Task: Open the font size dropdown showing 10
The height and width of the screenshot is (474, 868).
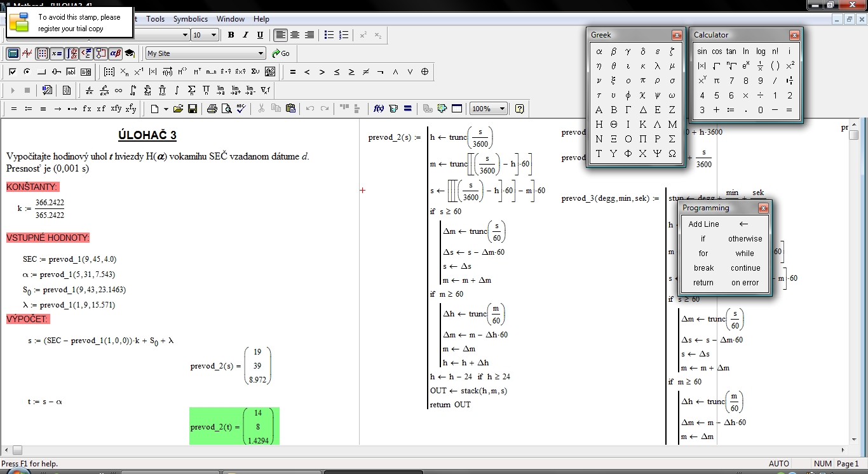Action: click(x=214, y=36)
